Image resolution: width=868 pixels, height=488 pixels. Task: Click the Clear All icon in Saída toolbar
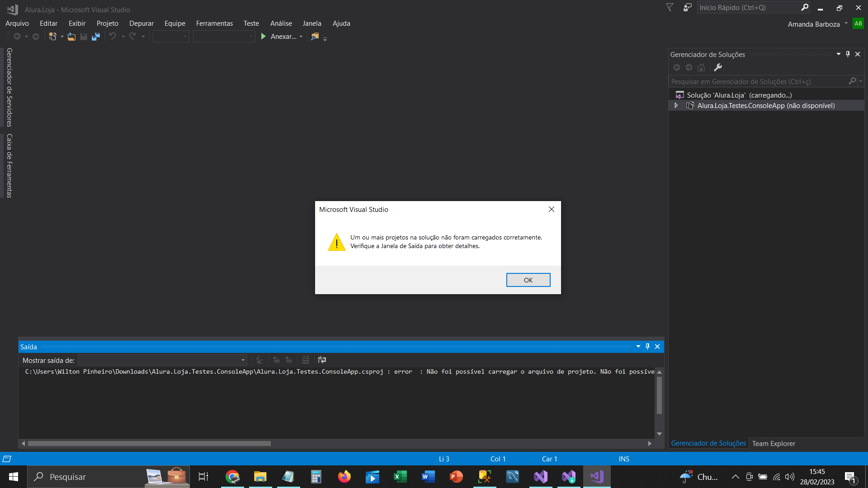click(306, 360)
